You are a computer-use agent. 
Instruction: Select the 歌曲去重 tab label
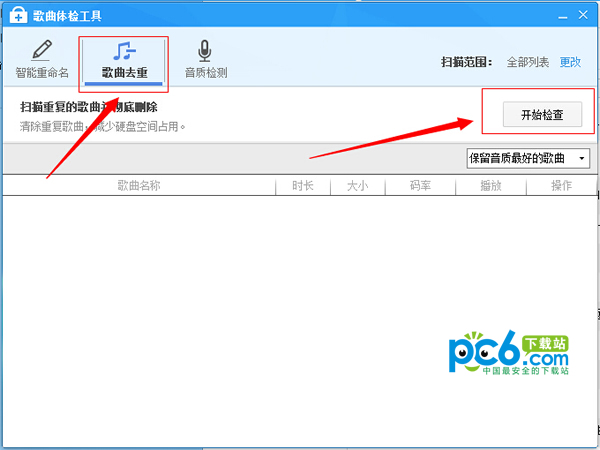tap(124, 73)
